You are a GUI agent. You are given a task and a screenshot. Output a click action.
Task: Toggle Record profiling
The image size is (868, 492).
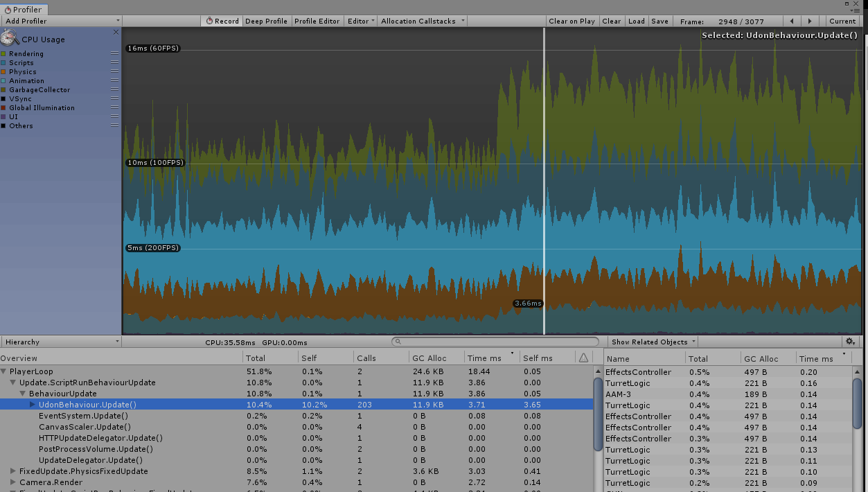coord(222,21)
